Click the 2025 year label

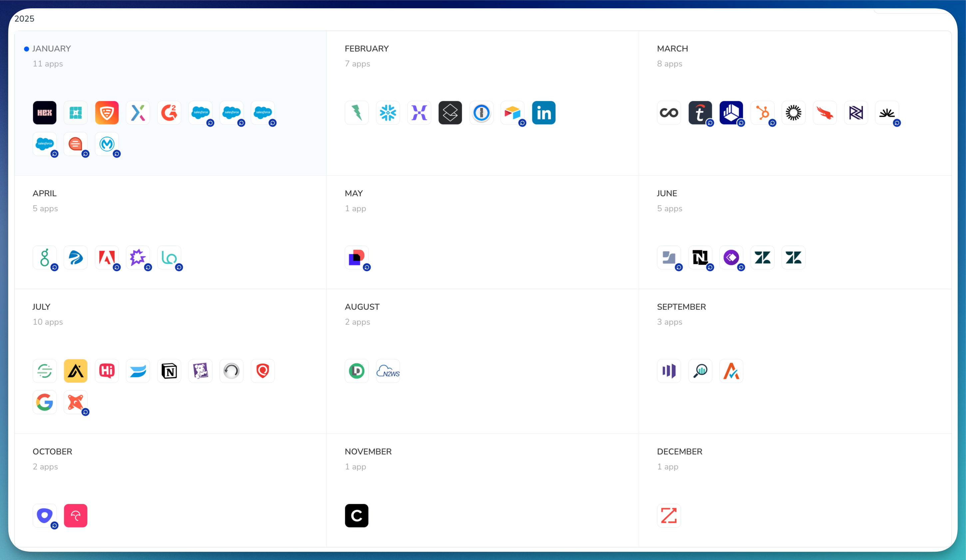[24, 19]
